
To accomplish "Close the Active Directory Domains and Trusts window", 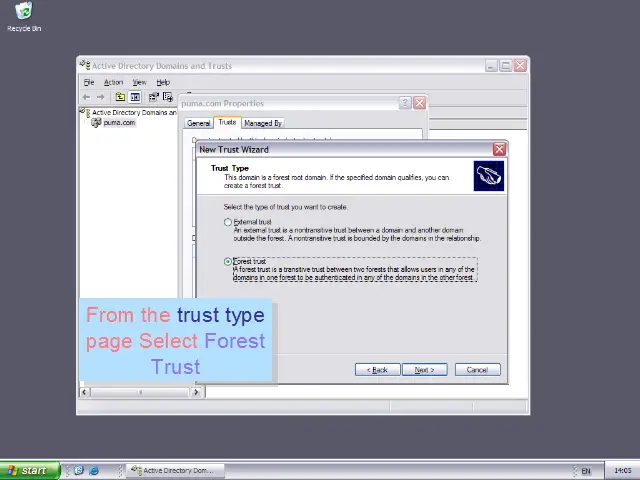I will (x=520, y=66).
